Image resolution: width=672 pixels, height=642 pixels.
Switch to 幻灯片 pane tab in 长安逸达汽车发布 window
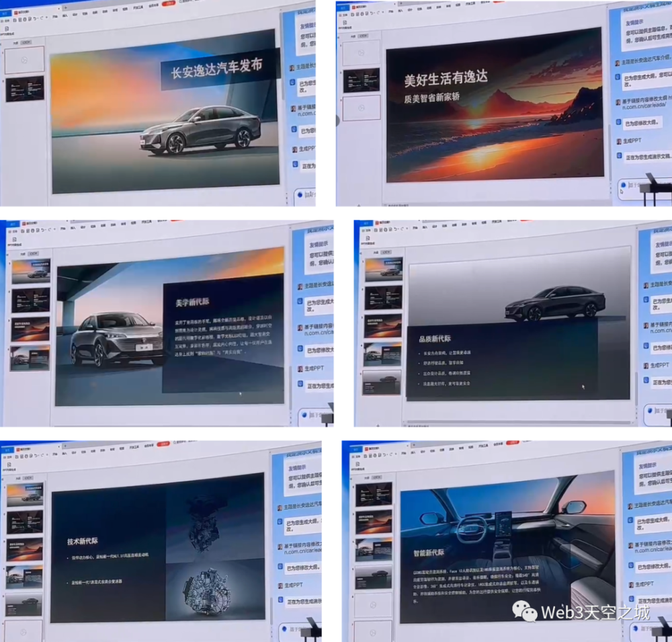pyautogui.click(x=26, y=42)
